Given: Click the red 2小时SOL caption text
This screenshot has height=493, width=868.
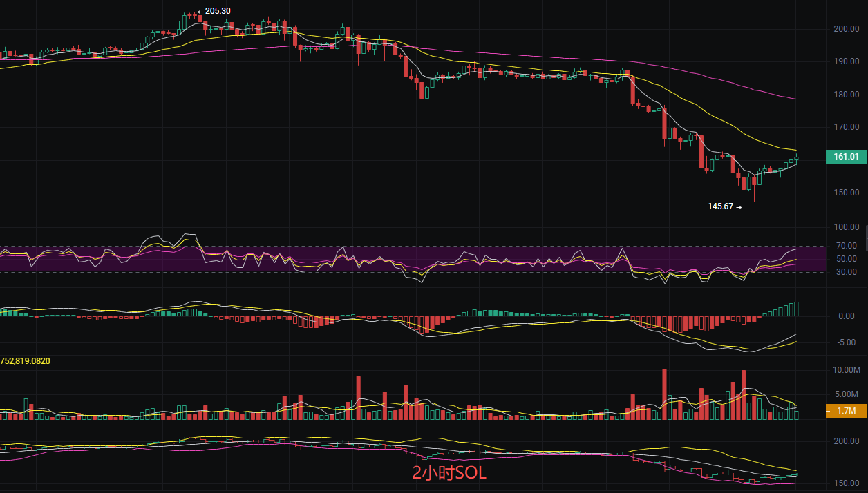Looking at the screenshot, I should (449, 473).
